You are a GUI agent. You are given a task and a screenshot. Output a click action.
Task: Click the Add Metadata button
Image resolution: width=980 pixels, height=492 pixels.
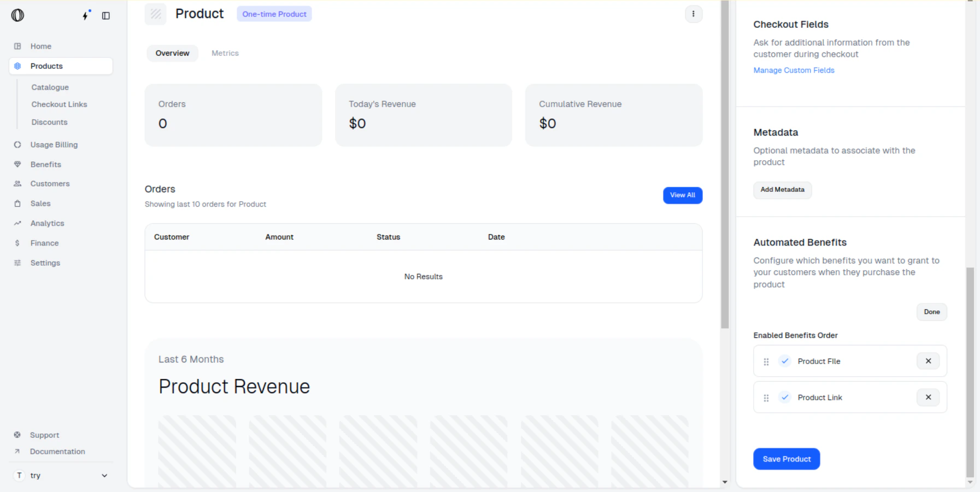(x=782, y=190)
